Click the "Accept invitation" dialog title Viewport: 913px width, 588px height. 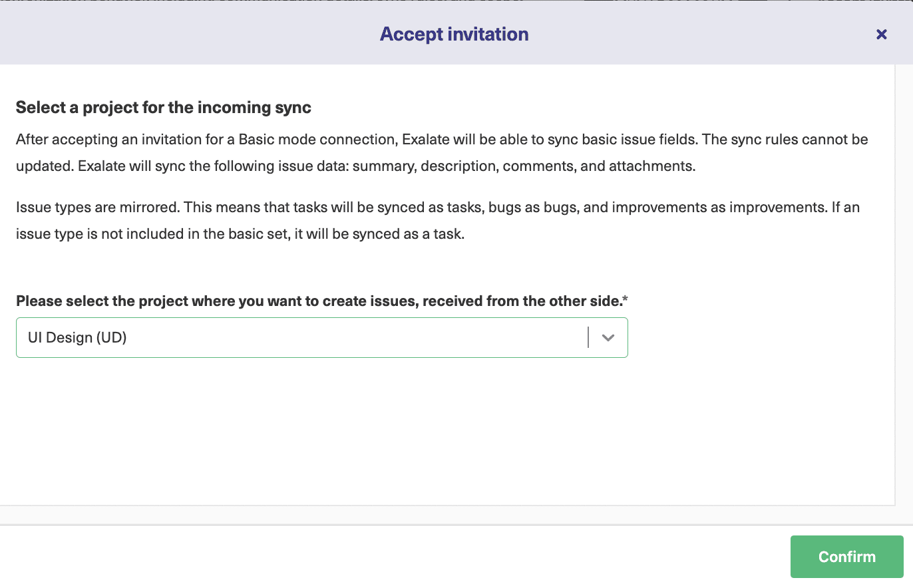[455, 34]
